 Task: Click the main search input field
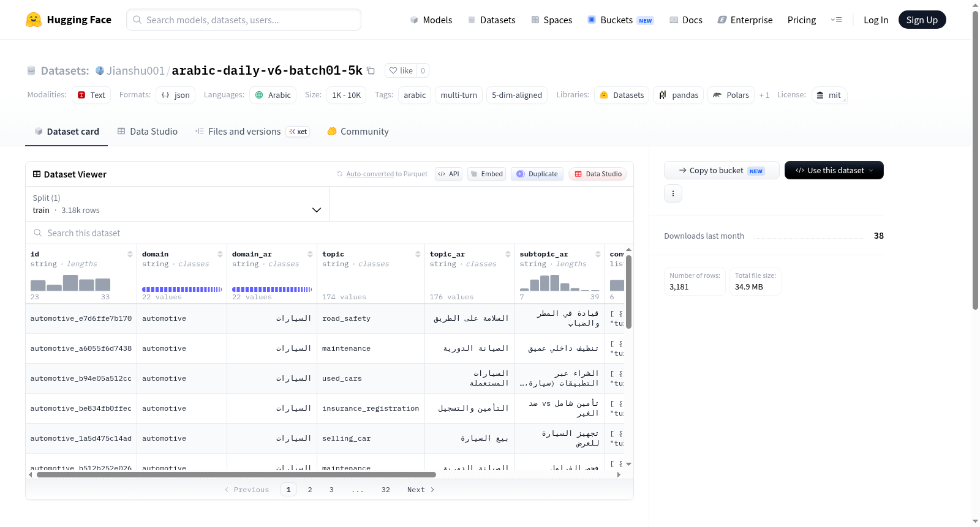244,20
